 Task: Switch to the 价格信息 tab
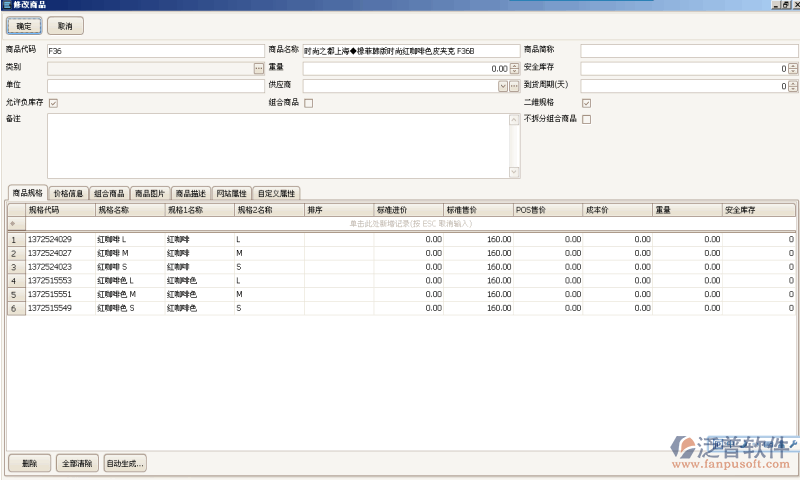tap(68, 193)
